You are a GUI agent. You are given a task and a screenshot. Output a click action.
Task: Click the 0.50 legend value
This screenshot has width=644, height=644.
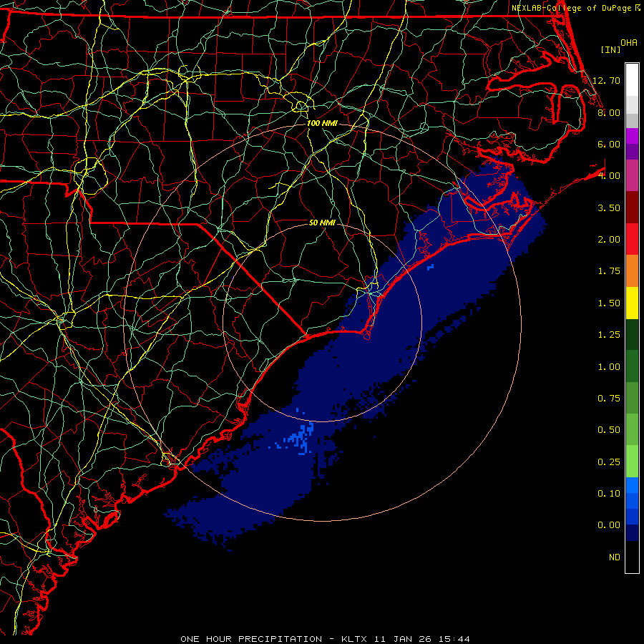coord(609,430)
